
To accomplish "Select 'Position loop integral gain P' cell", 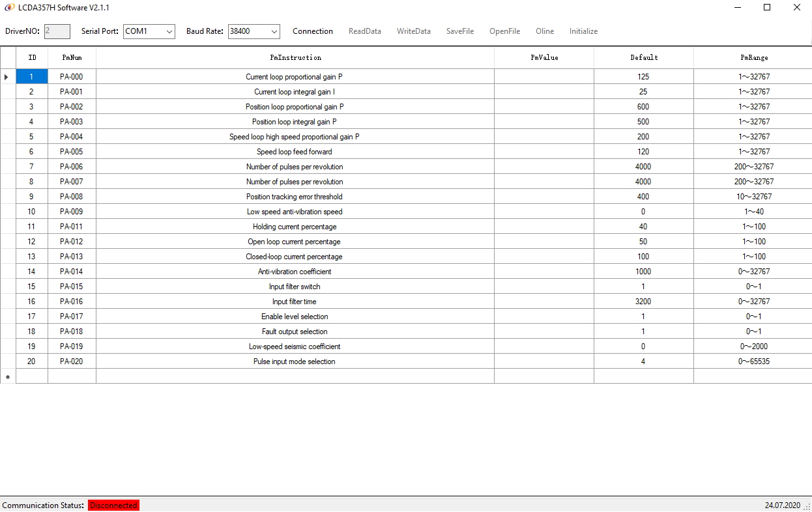I will tap(295, 122).
